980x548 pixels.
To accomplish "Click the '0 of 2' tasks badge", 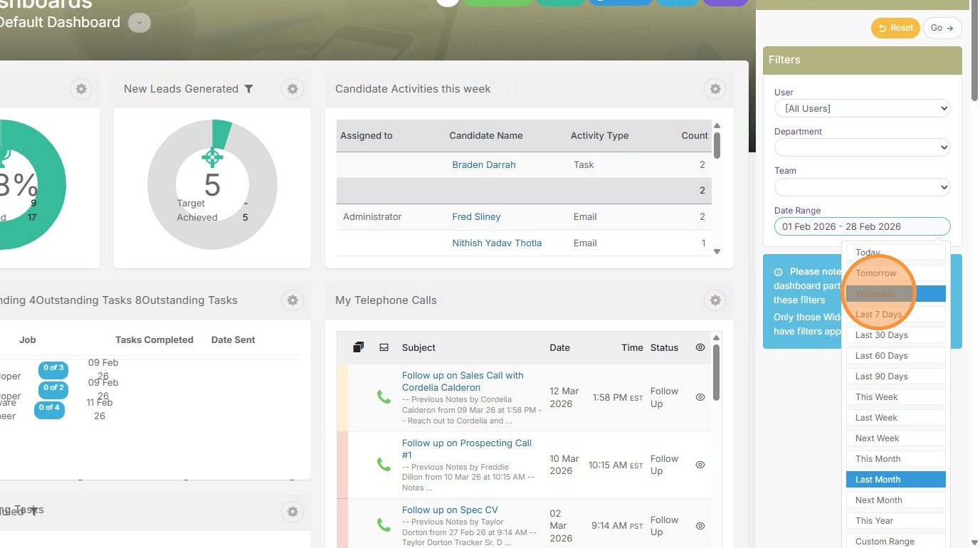I will click(53, 389).
